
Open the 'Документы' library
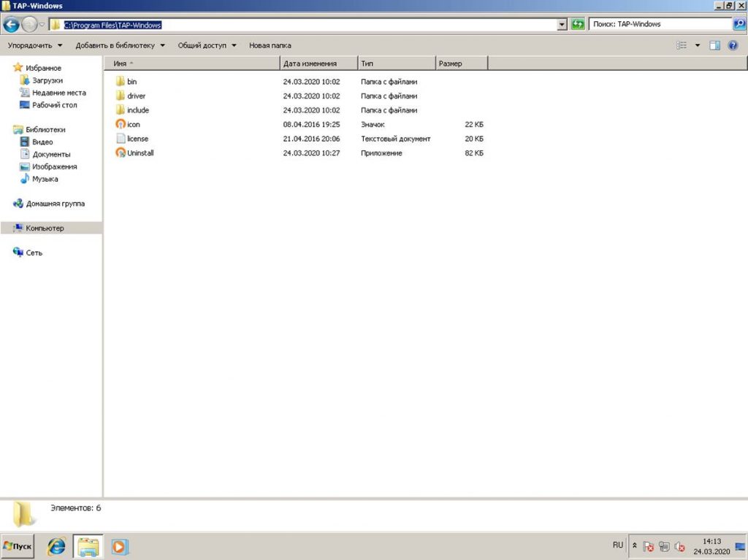coord(45,154)
